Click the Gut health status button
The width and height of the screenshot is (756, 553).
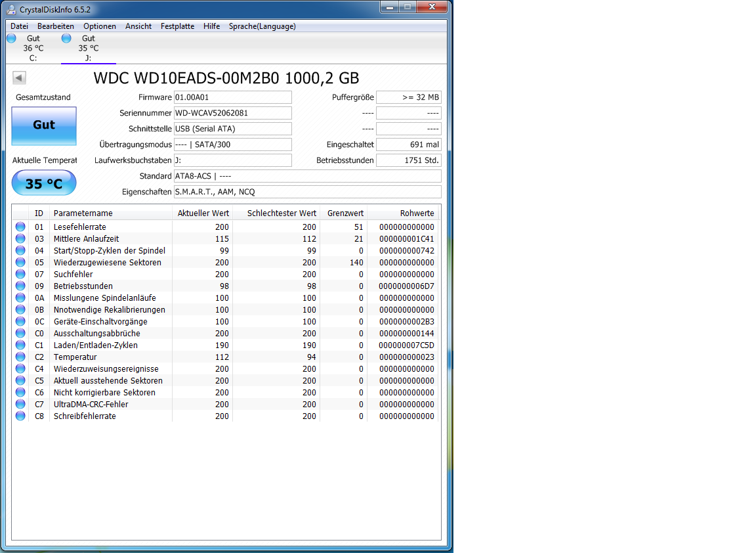point(44,125)
